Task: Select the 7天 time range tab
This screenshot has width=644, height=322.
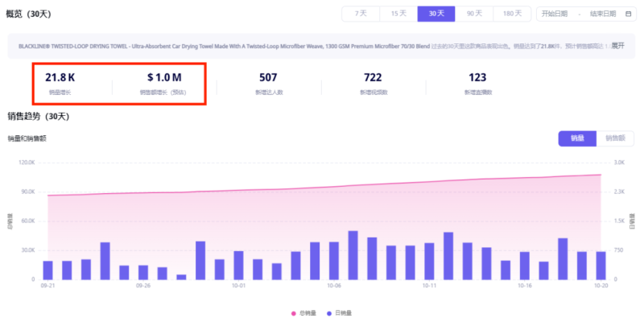Action: click(361, 14)
